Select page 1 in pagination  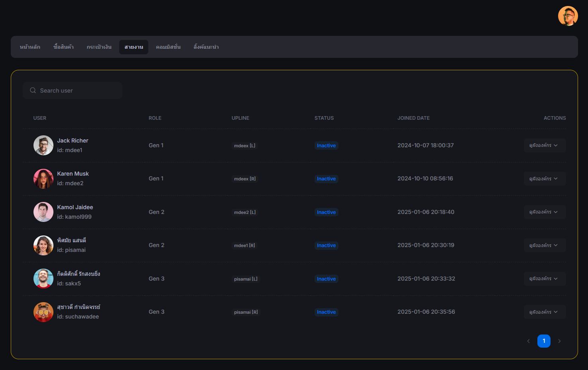click(x=544, y=341)
